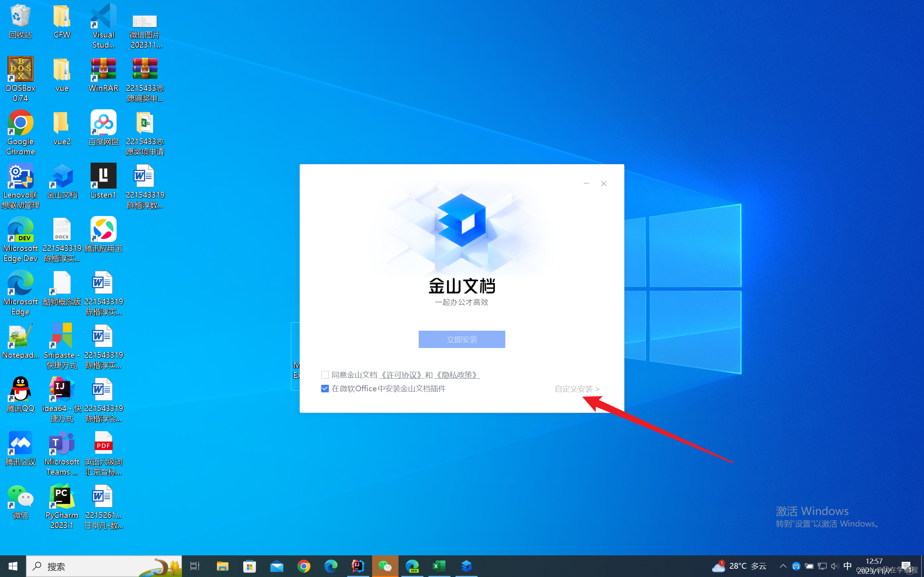Close the 金山文档 installer dialog
924x577 pixels.
coord(603,184)
